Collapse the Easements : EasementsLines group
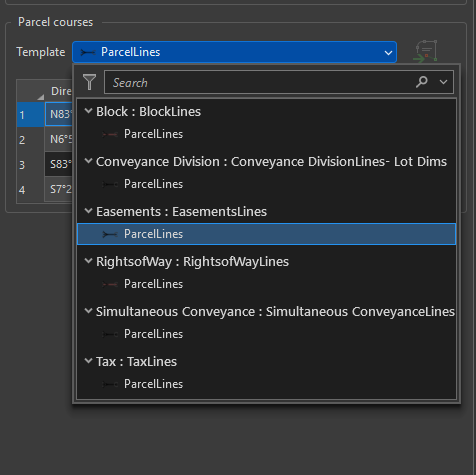 pos(88,211)
